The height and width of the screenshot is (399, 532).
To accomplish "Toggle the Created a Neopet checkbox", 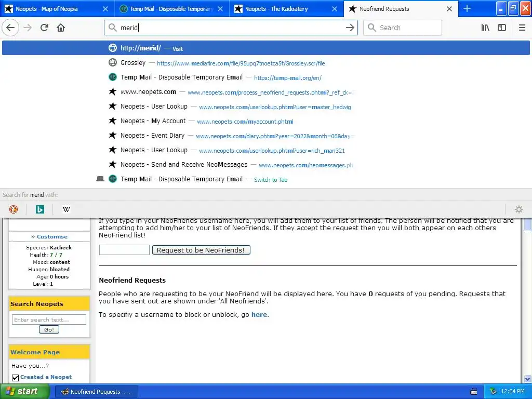I will tap(15, 378).
